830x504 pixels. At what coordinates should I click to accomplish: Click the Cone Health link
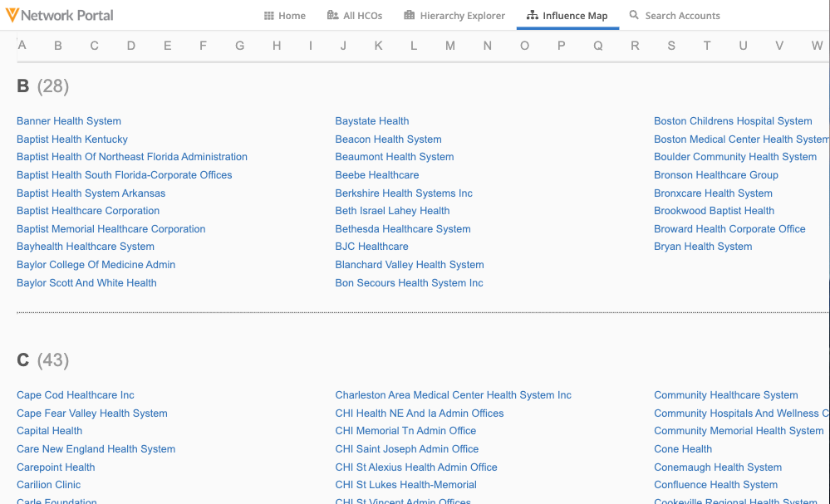click(683, 449)
